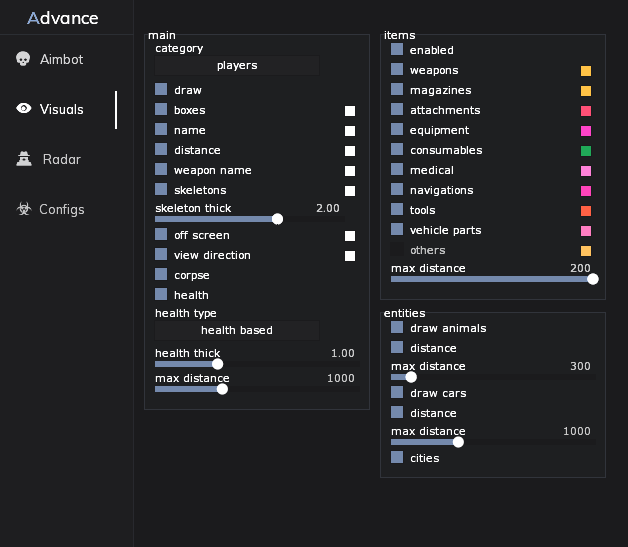The width and height of the screenshot is (628, 547).
Task: Click the skeleton thick slider handle
Action: click(x=277, y=219)
